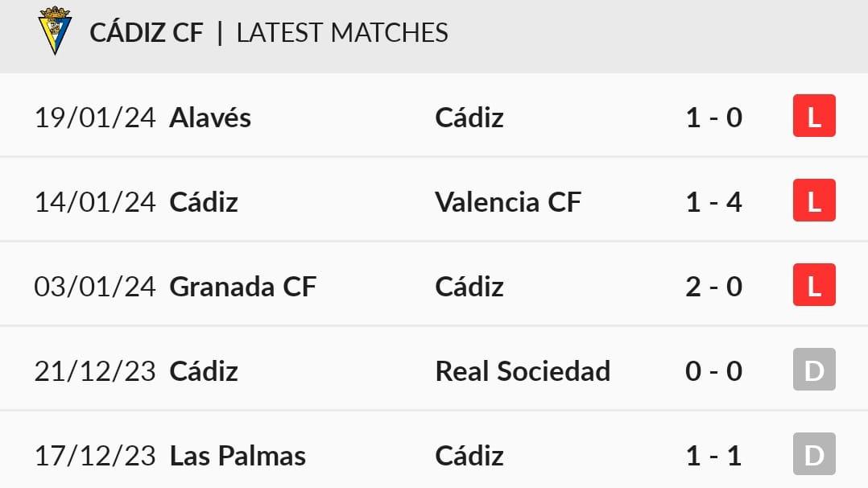Click the grey D badge for Las Palmas match
This screenshot has width=868, height=488.
pos(814,453)
